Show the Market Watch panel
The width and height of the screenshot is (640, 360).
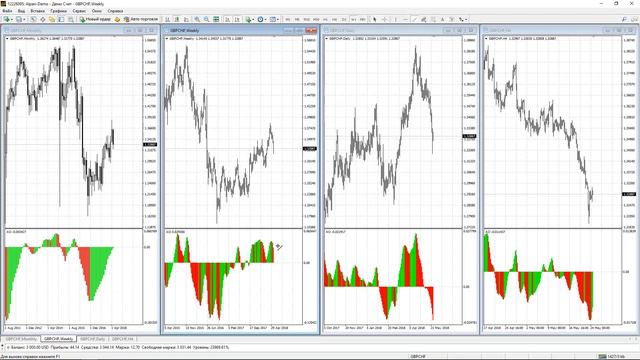(33, 19)
